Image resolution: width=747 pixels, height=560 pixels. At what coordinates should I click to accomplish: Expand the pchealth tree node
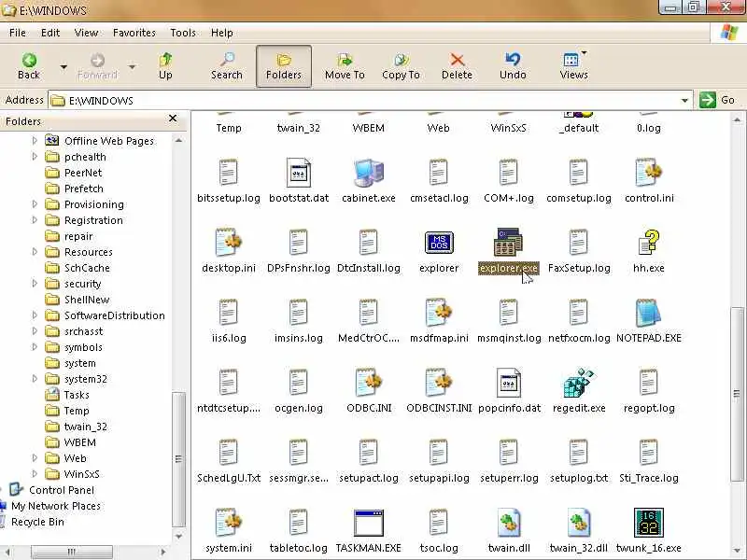pyautogui.click(x=35, y=157)
